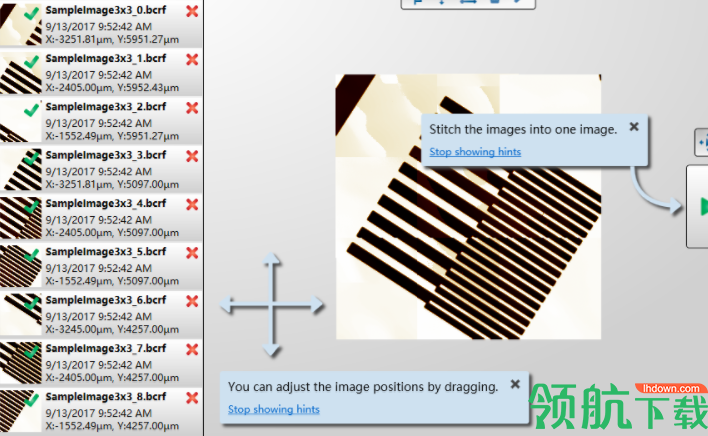Click coordinates 'X:-3245.00µm, Y:4257.00µm'
Screen dimensions: 708x436
(112, 329)
